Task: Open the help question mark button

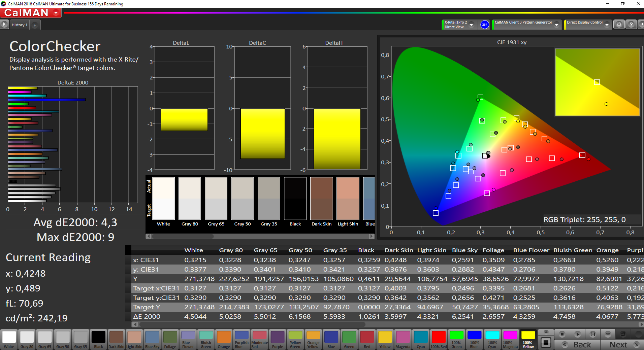Action: click(631, 25)
